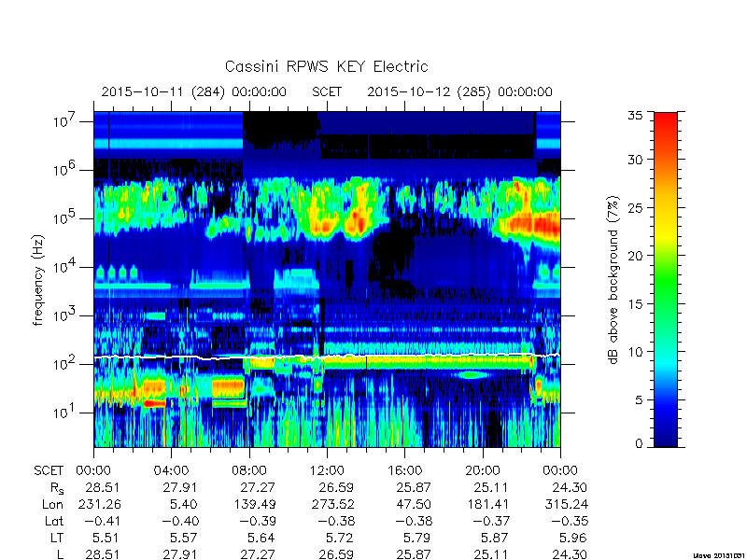Select Lon value 5.40
This screenshot has height=560, width=747.
tap(183, 504)
